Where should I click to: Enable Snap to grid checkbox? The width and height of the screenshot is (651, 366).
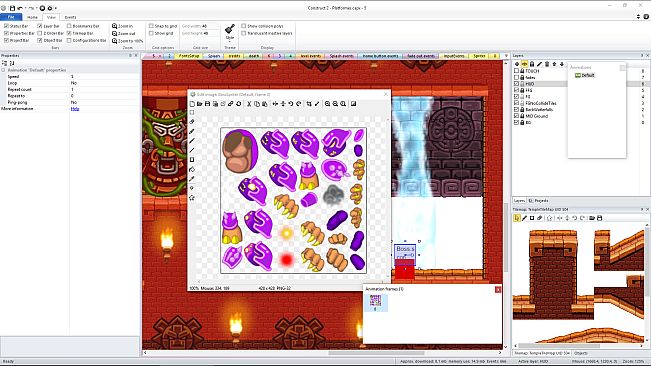click(151, 26)
